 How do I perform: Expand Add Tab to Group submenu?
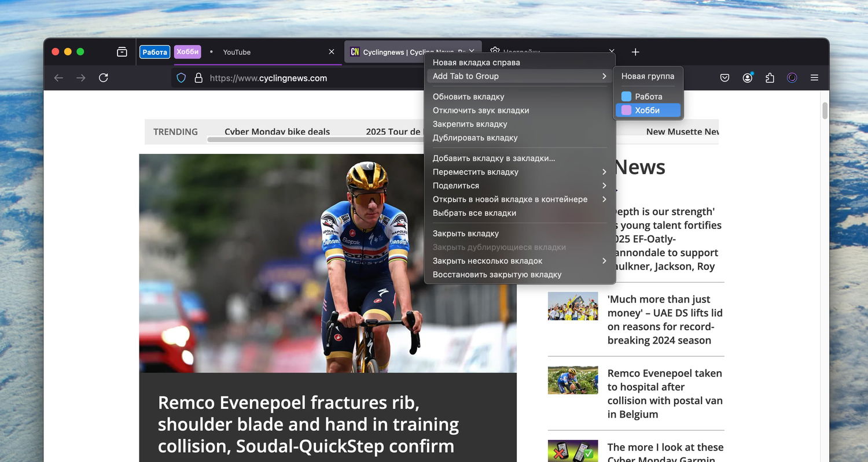coord(520,76)
